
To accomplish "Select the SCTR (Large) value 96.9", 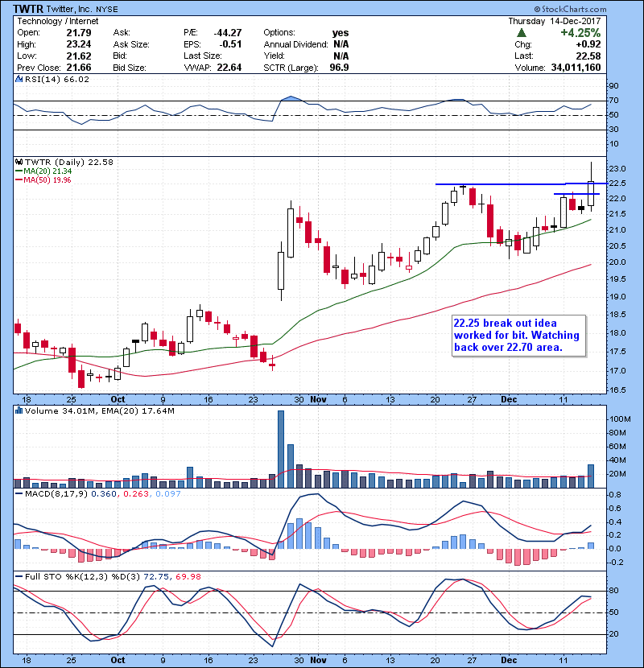I will pos(339,68).
